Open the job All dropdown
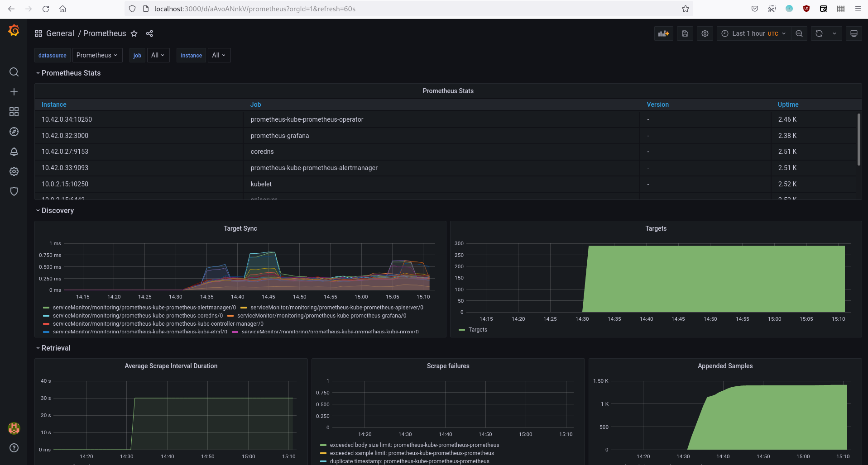The height and width of the screenshot is (465, 868). point(158,55)
